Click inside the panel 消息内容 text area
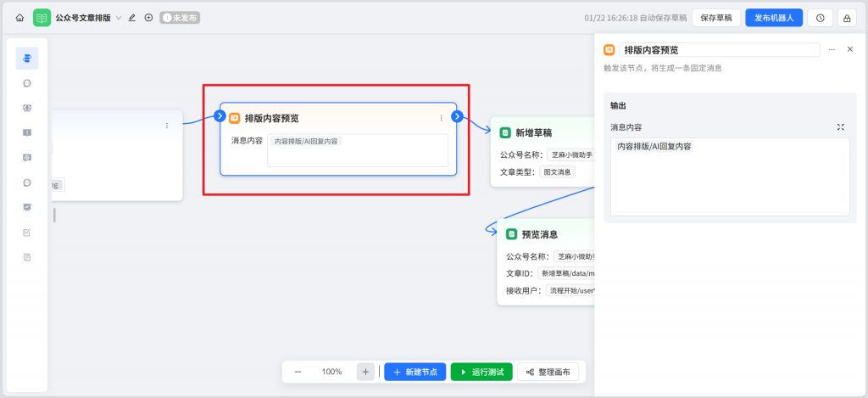Screen dimensions: 868x398 tap(730, 177)
